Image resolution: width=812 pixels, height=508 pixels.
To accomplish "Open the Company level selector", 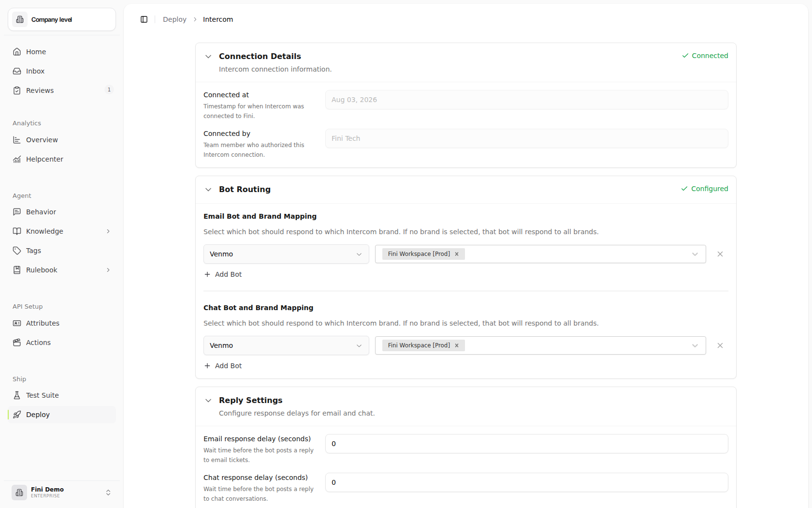I will [62, 19].
